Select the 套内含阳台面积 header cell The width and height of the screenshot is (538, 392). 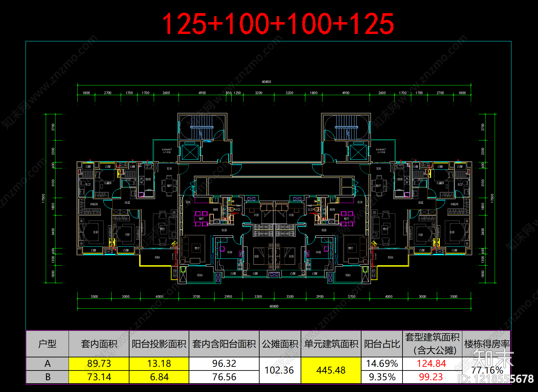[x=224, y=344]
